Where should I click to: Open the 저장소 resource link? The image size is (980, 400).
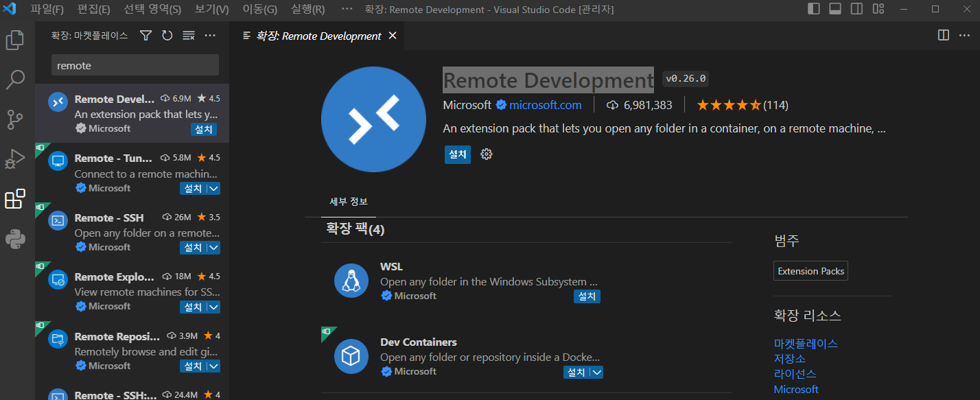[790, 359]
